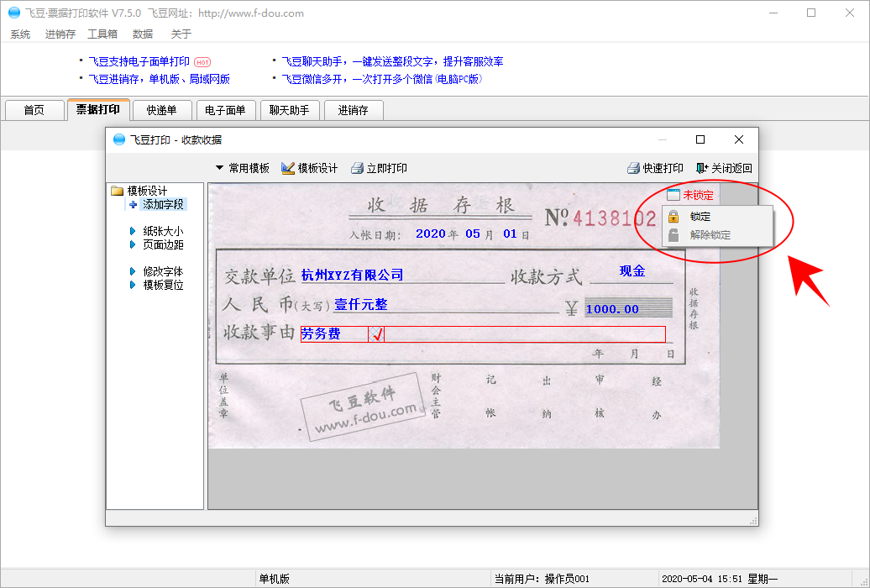The image size is (870, 588).
Task: Choose 解除锁定 from the popup menu
Action: [x=717, y=235]
